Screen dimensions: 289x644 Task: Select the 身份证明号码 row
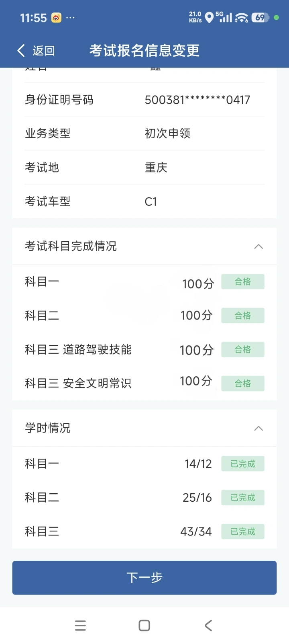pos(144,100)
